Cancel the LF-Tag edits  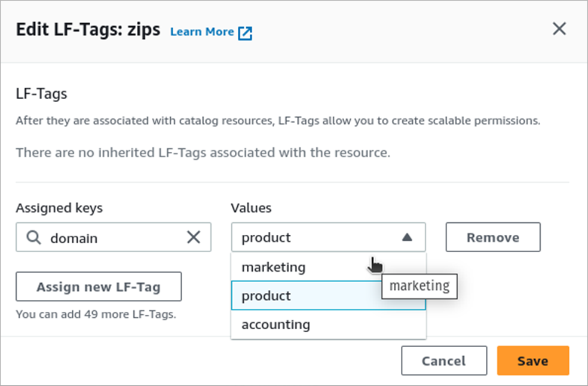(x=443, y=361)
